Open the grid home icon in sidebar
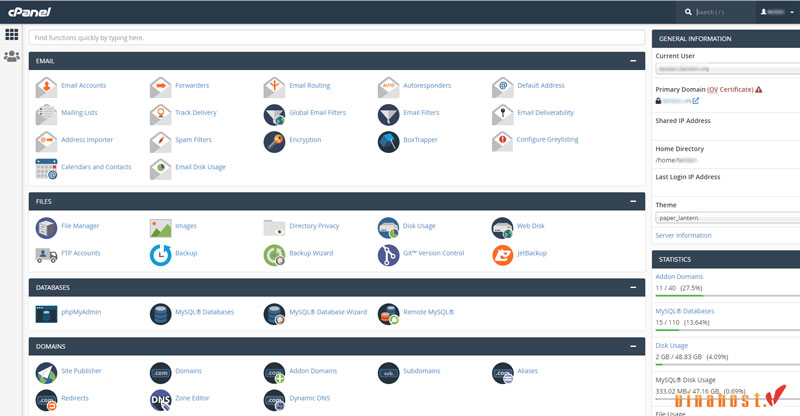This screenshot has width=800, height=416. pos(12,34)
